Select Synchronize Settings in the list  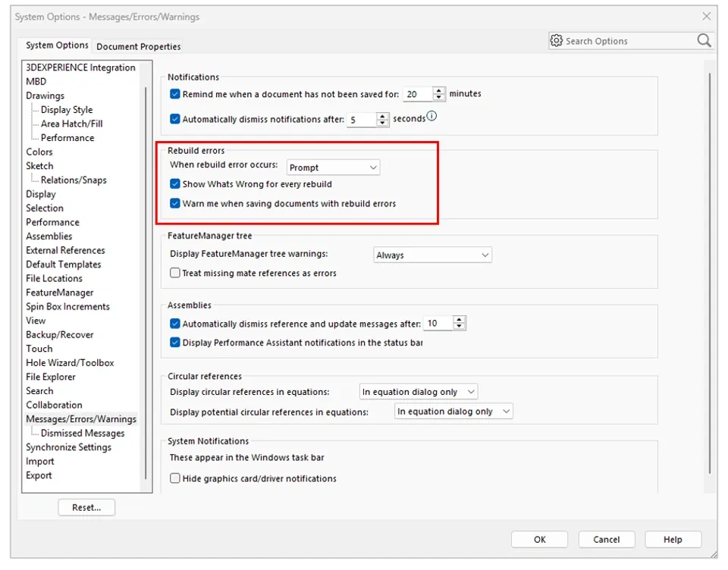click(69, 447)
